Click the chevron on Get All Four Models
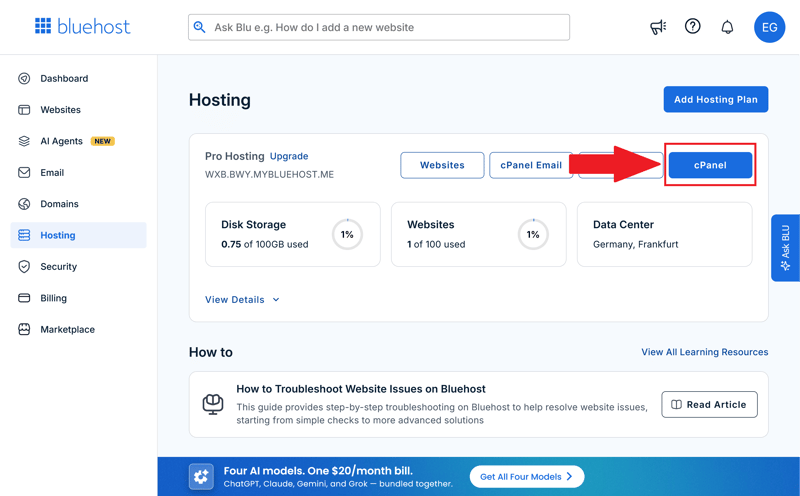This screenshot has height=496, width=800. [x=569, y=477]
